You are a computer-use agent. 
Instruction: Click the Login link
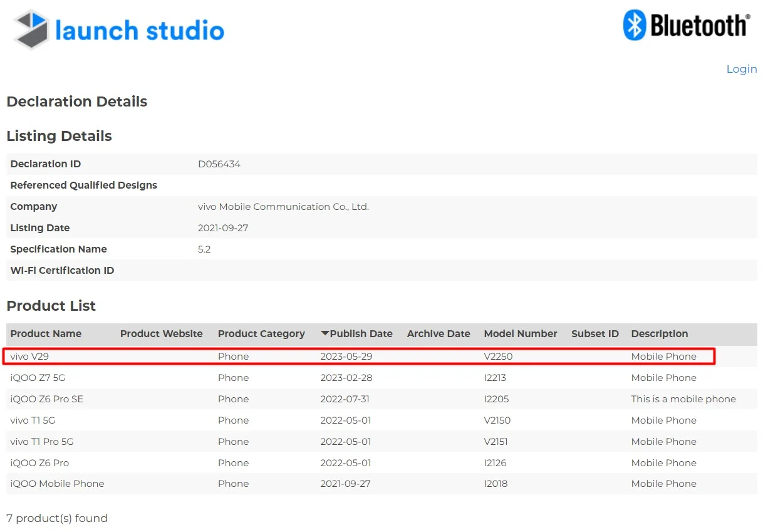click(741, 69)
